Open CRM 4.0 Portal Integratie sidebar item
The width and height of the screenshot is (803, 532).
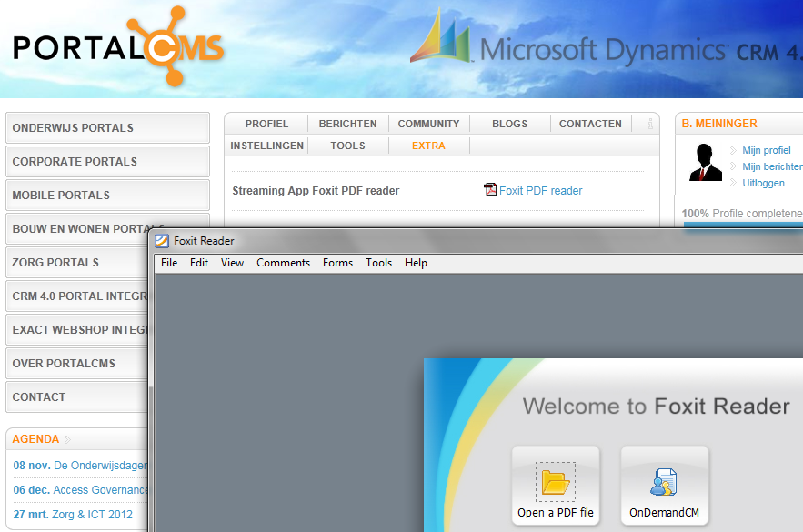[76, 296]
